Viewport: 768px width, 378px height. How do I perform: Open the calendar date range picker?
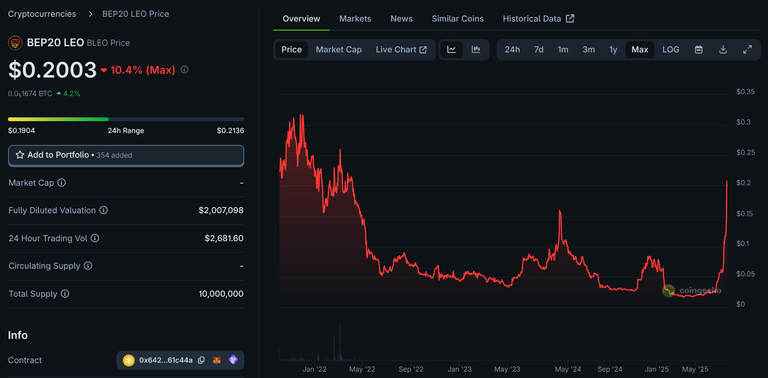pyautogui.click(x=699, y=49)
